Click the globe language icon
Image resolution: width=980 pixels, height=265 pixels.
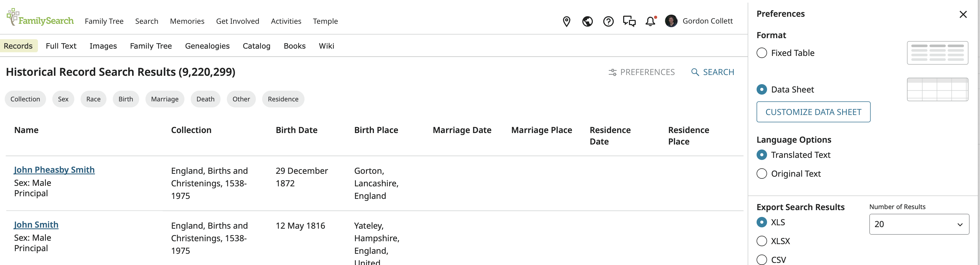587,21
